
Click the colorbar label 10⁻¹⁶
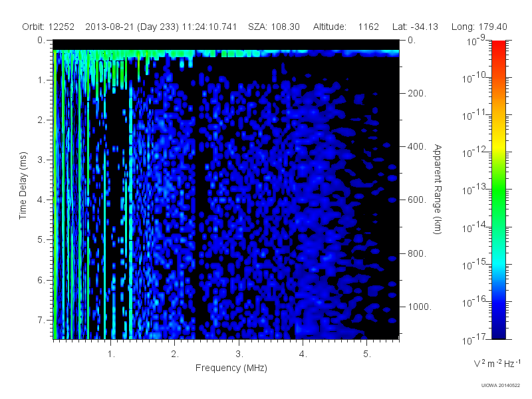(475, 302)
